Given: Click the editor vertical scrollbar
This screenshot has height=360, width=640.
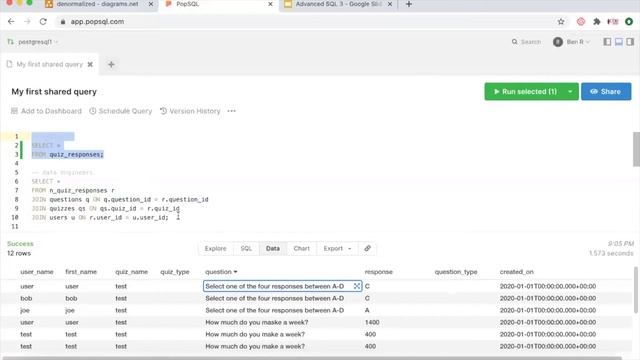Looking at the screenshot, I should pyautogui.click(x=636, y=149).
